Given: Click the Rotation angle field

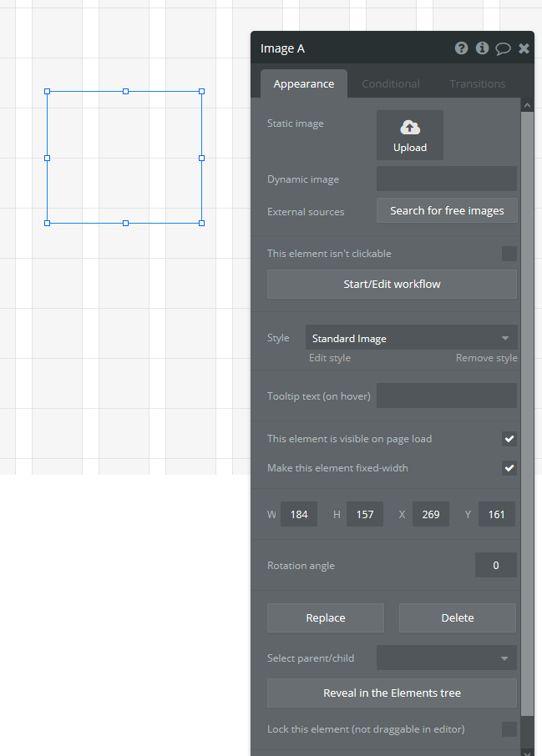Looking at the screenshot, I should click(x=496, y=565).
